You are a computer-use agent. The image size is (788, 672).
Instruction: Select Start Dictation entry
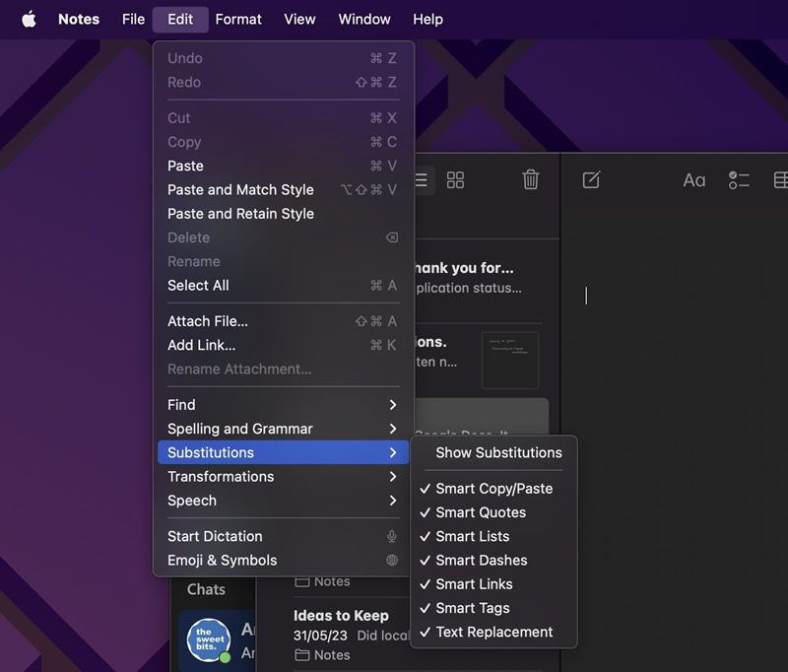click(x=215, y=536)
